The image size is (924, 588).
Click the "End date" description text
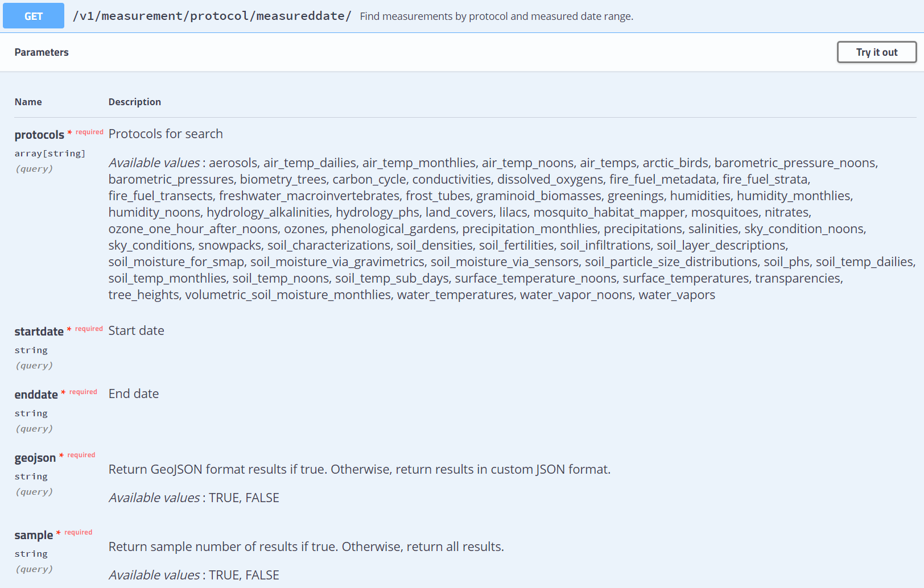point(134,394)
